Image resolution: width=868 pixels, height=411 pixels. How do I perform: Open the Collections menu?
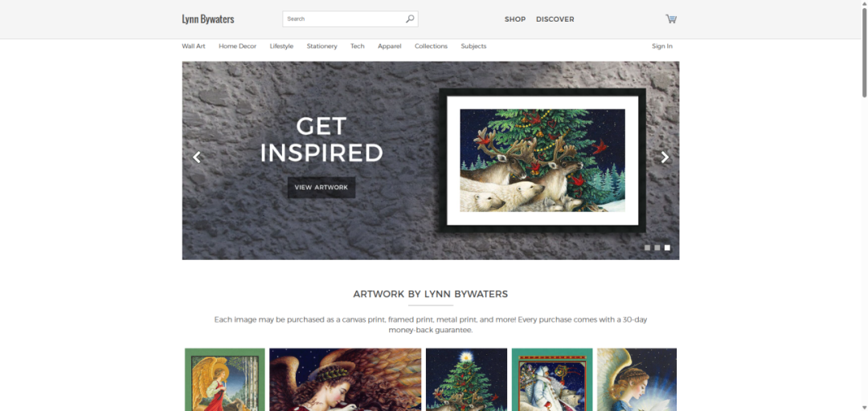pos(431,47)
